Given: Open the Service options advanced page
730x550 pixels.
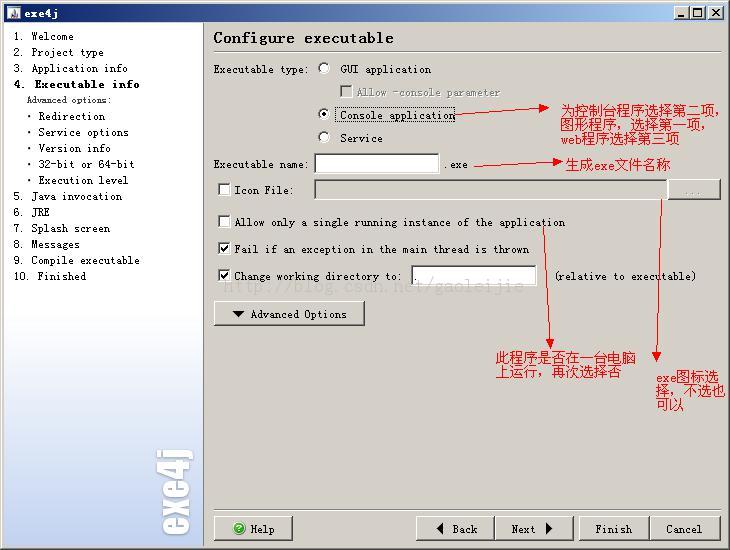Looking at the screenshot, I should tap(83, 132).
